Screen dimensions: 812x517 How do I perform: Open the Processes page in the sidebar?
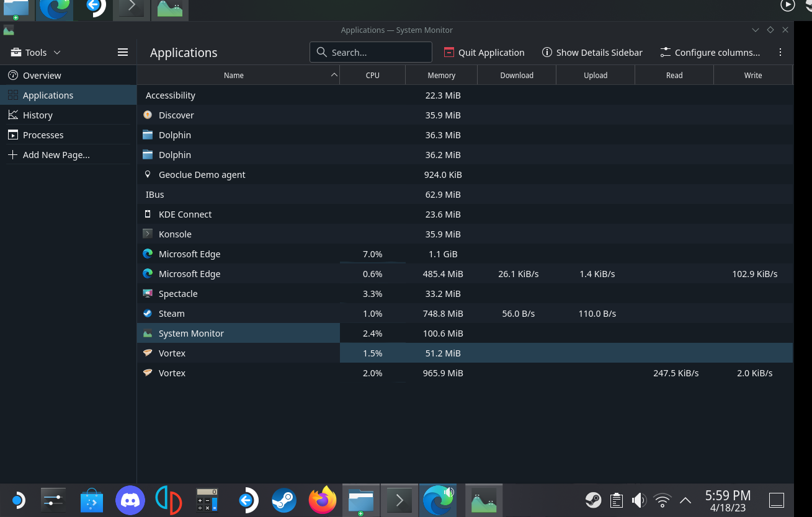(43, 135)
